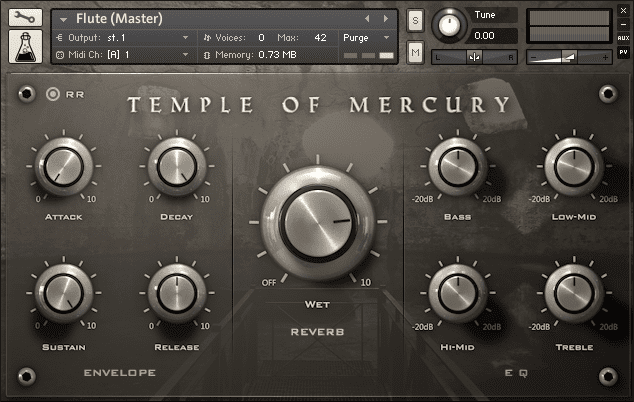Go to previous instrument with left arrow
This screenshot has width=634, height=402.
click(367, 19)
